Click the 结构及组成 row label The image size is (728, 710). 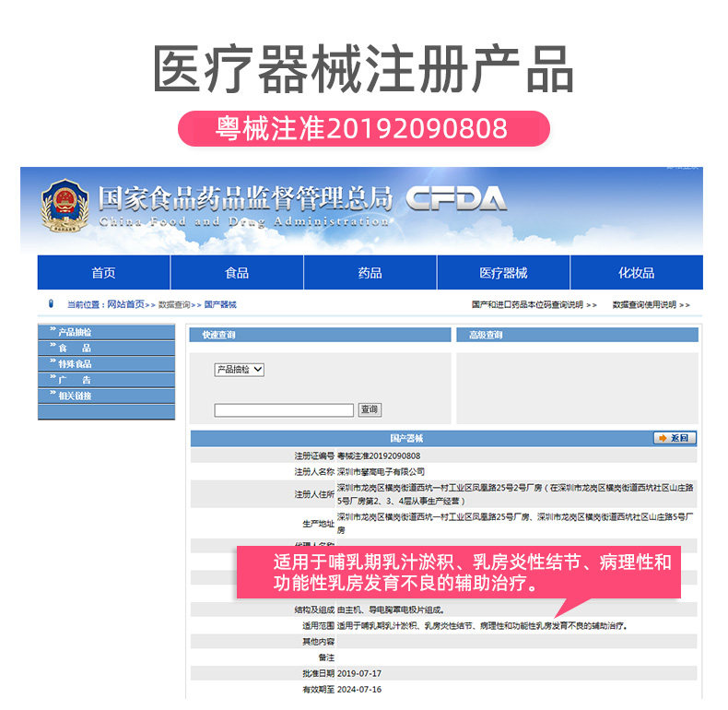click(x=314, y=609)
